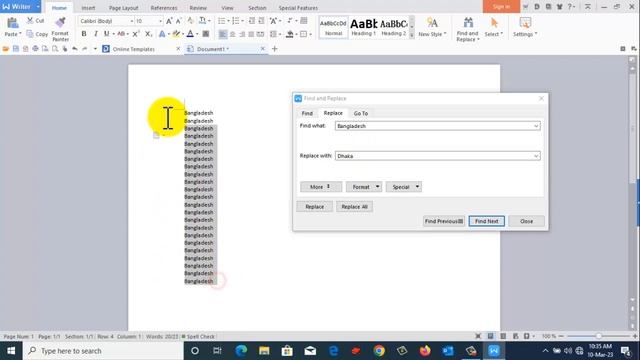Open the Select tool menu
The image size is (640, 360).
[494, 27]
